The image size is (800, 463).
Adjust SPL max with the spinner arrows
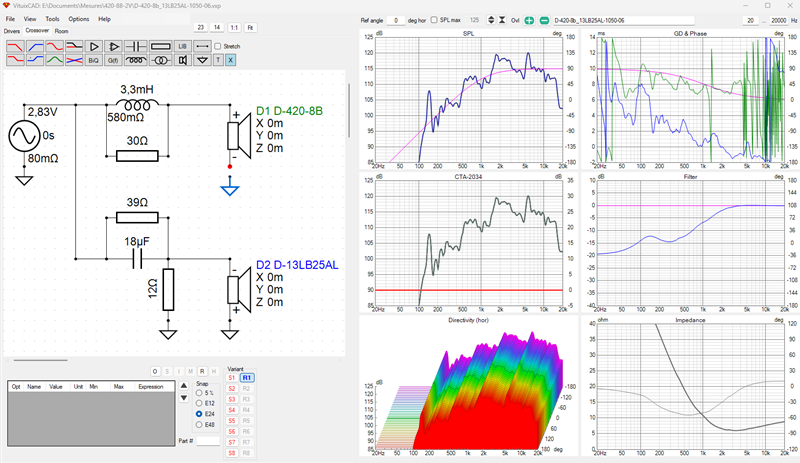(x=491, y=20)
